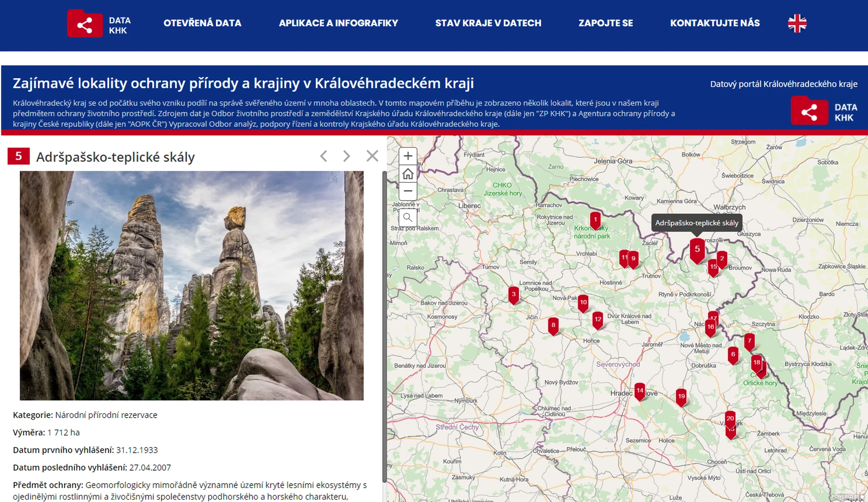The height and width of the screenshot is (502, 868).
Task: Click the DATA KHK logo in header
Action: tap(99, 24)
